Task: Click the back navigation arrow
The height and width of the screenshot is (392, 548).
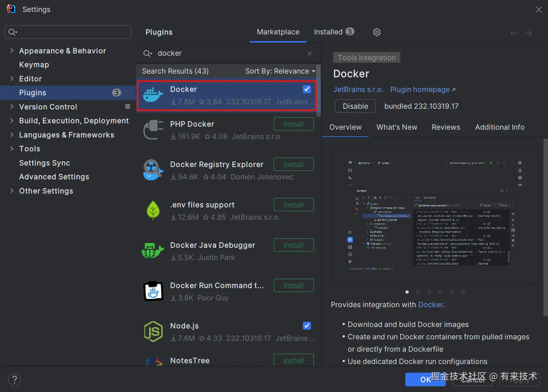Action: pos(514,33)
